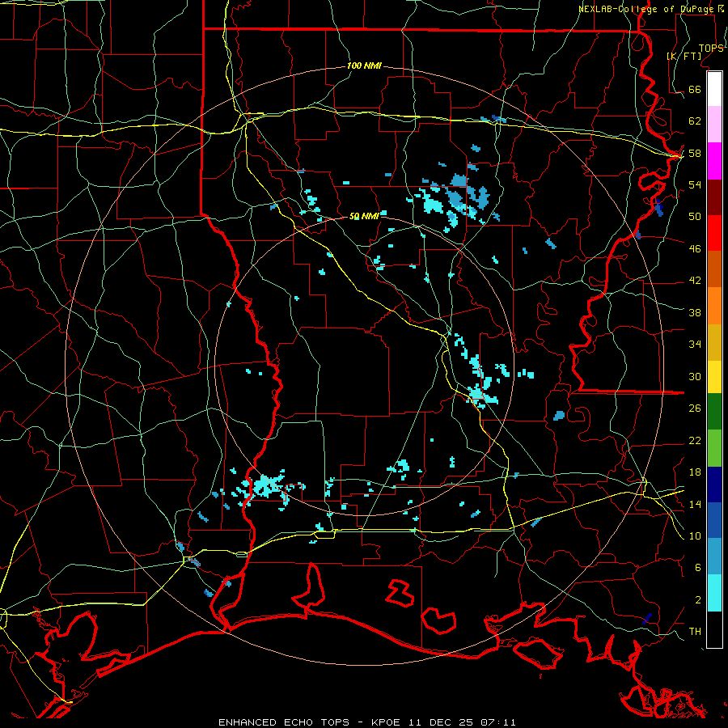The height and width of the screenshot is (728, 728).
Task: Click legend value "42"
Action: tap(695, 281)
